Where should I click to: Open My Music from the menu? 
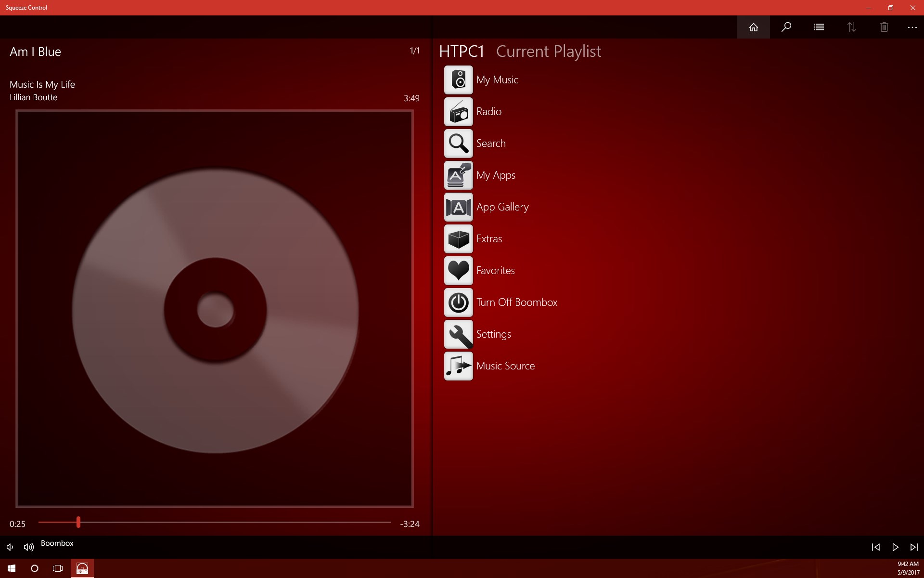(497, 79)
